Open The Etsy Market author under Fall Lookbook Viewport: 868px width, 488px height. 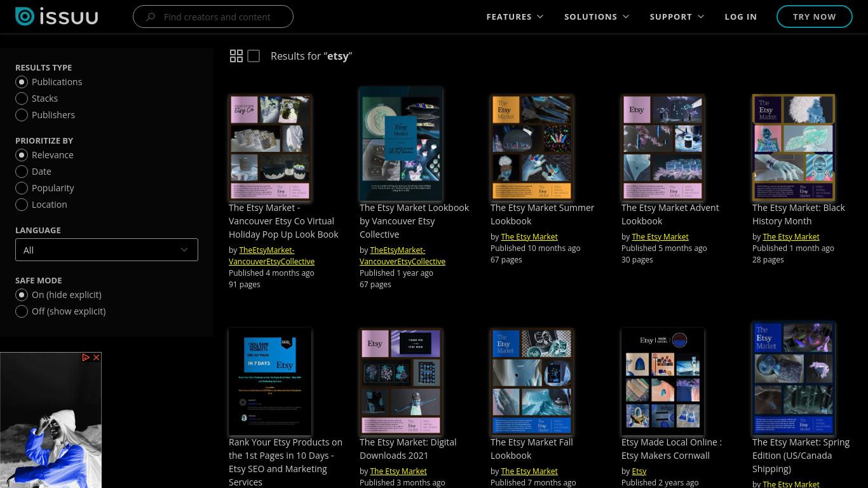click(529, 471)
